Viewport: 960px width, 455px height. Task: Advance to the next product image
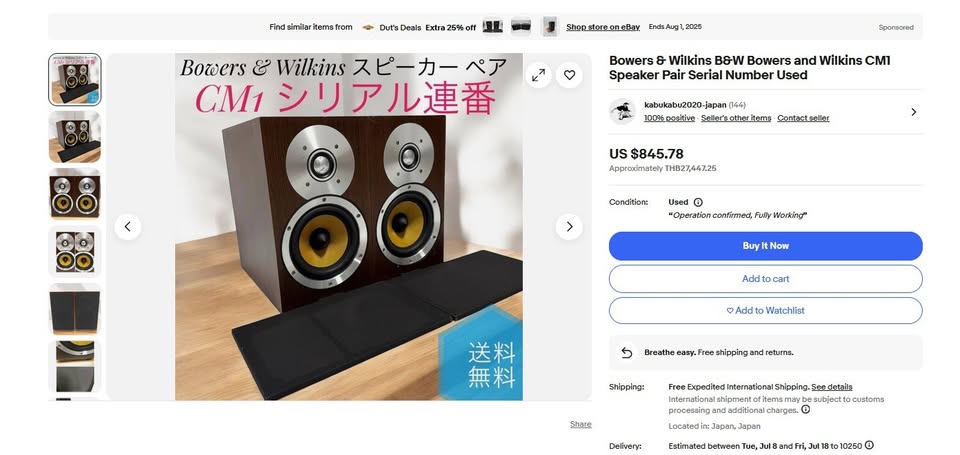569,227
